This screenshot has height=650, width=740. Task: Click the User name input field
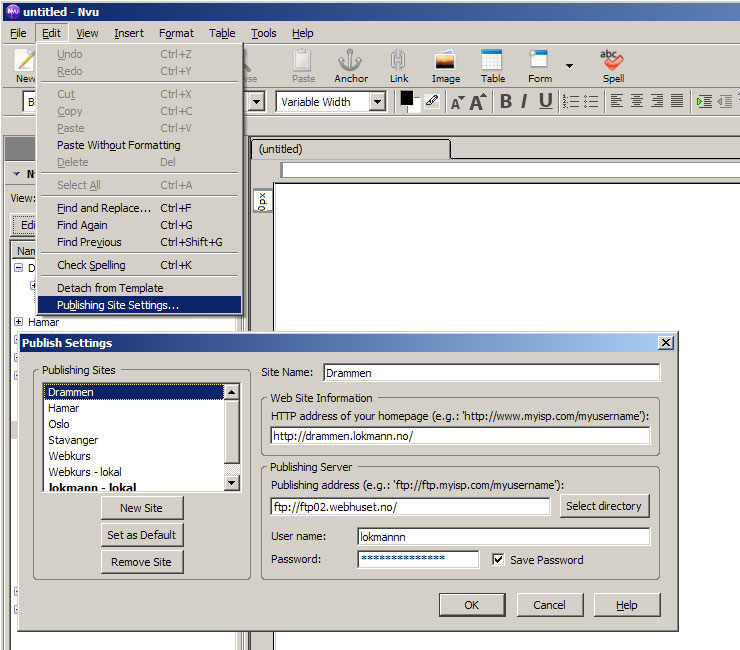tap(503, 537)
